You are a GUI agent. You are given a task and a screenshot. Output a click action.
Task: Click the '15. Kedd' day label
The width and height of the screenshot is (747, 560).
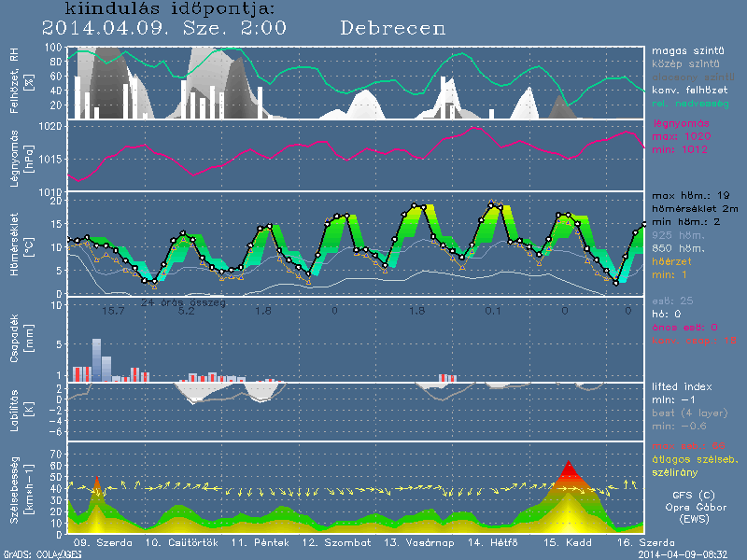(569, 542)
